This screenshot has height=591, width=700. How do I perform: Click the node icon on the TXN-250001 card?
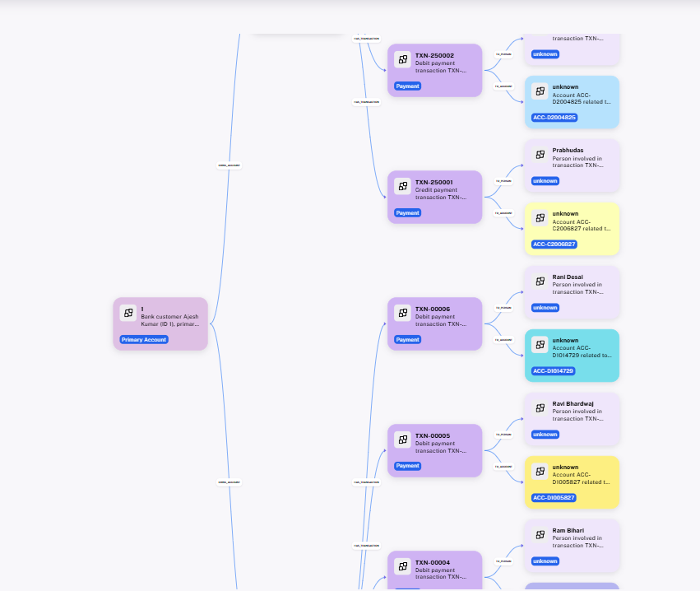[403, 185]
